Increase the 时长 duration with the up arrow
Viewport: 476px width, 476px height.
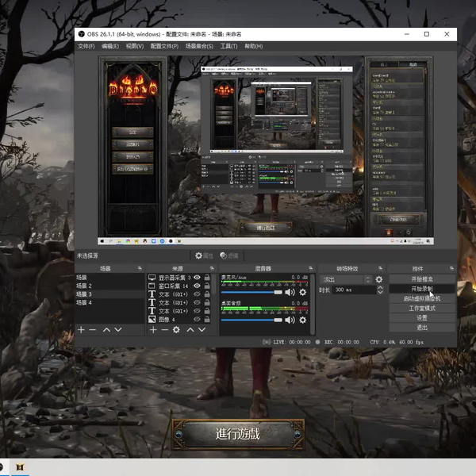click(380, 287)
